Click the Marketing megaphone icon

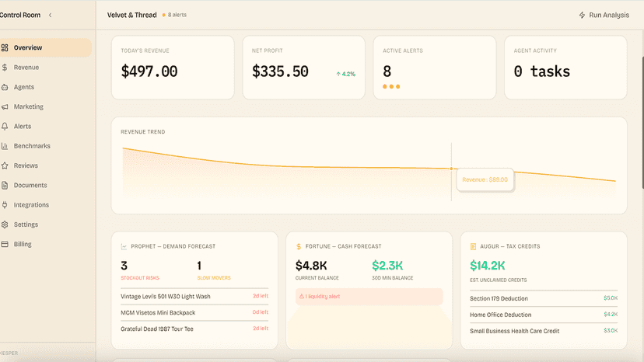pos(5,106)
